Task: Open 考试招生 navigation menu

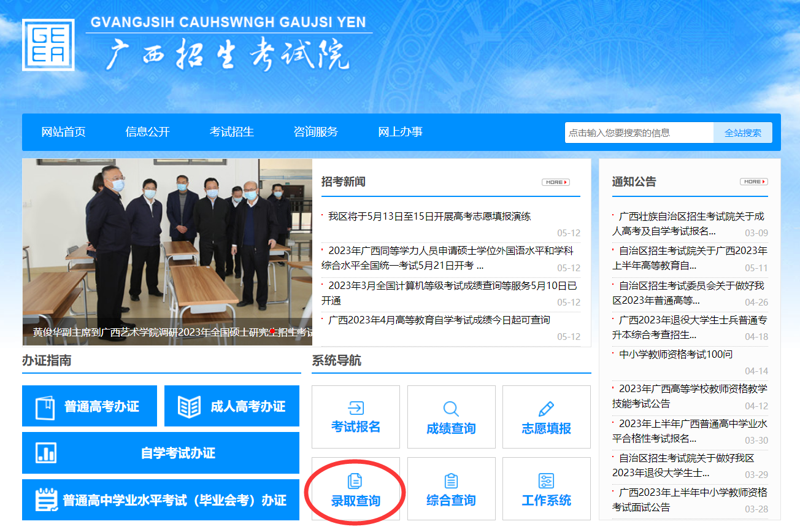Action: (231, 132)
